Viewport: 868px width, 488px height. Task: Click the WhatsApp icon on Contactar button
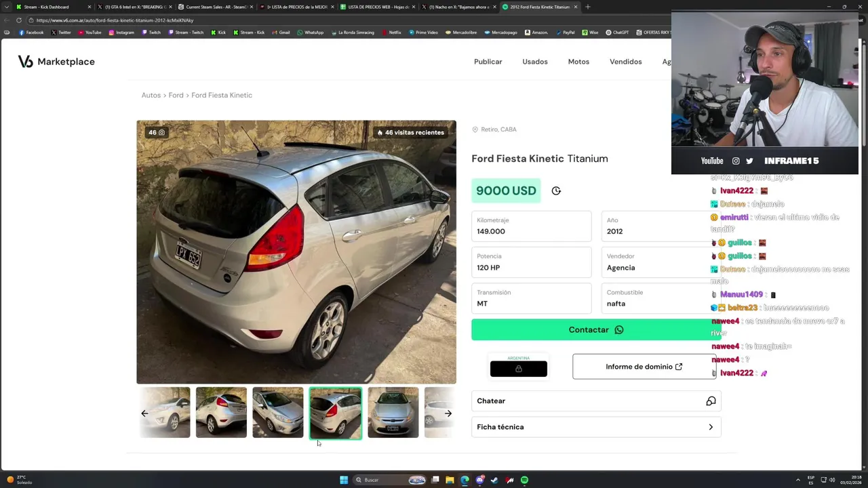point(618,330)
